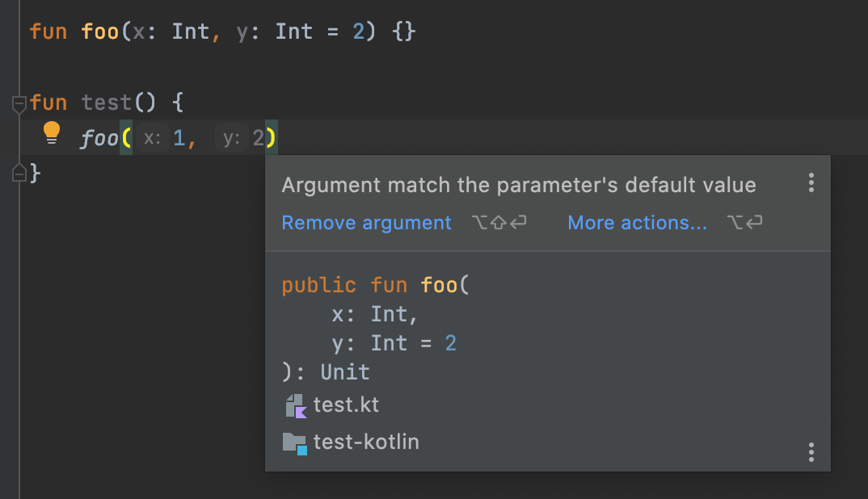
Task: Click the test function name
Action: (107, 103)
